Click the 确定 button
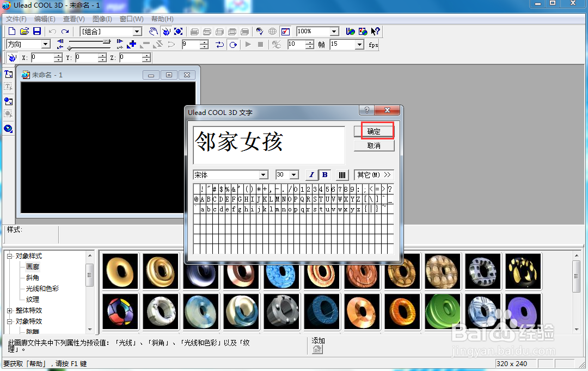 tap(374, 131)
